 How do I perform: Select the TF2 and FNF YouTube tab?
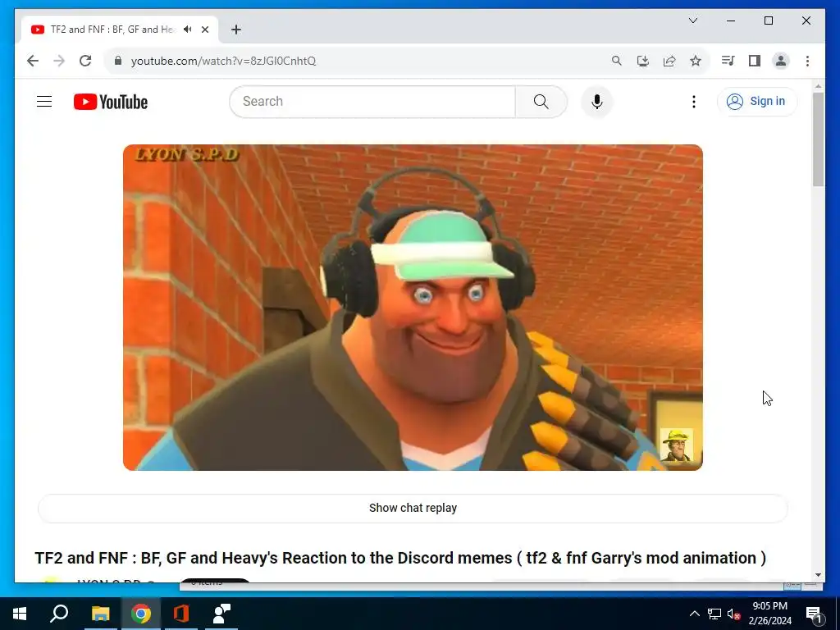pyautogui.click(x=112, y=30)
